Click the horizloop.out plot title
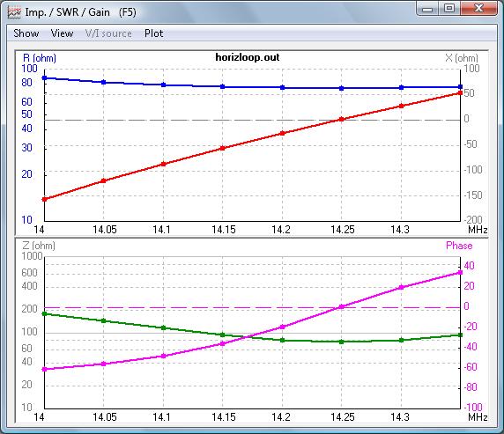This screenshot has height=434, width=504. (x=248, y=57)
